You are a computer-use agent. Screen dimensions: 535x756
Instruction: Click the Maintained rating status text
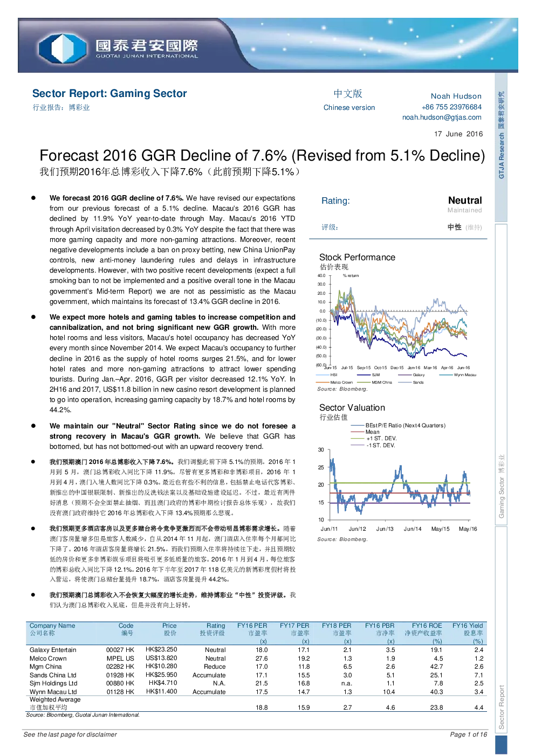464,210
